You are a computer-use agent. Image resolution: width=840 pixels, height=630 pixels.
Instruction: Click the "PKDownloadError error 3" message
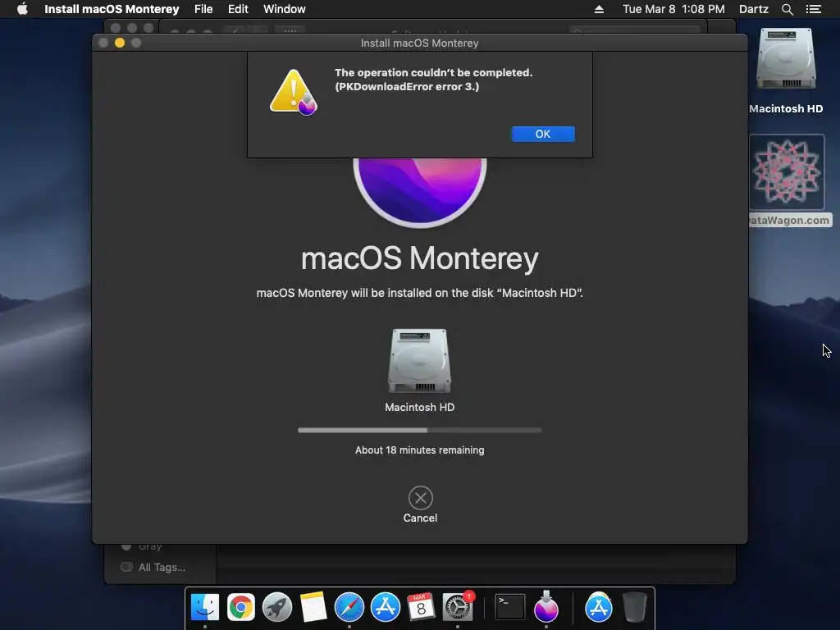(407, 87)
